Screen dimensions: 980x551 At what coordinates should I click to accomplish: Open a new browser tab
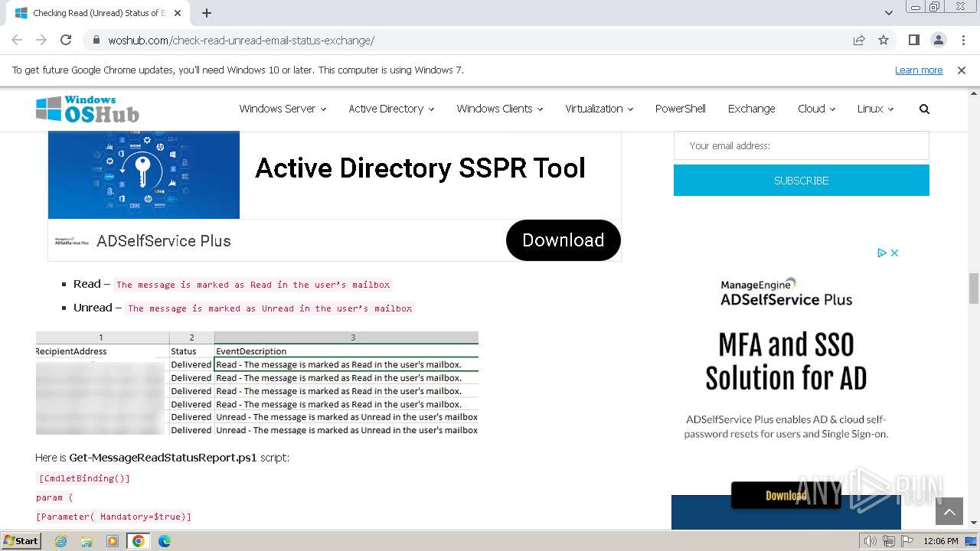click(x=207, y=13)
